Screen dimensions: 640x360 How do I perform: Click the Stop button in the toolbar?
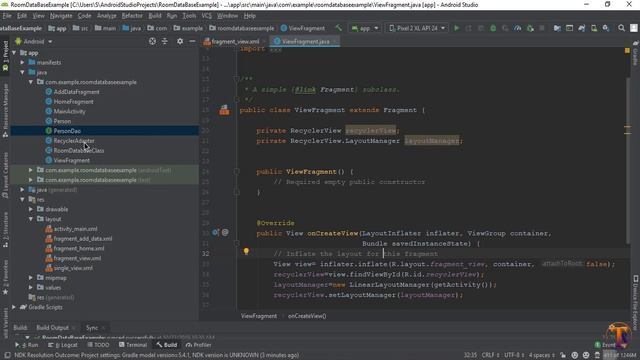click(x=542, y=28)
